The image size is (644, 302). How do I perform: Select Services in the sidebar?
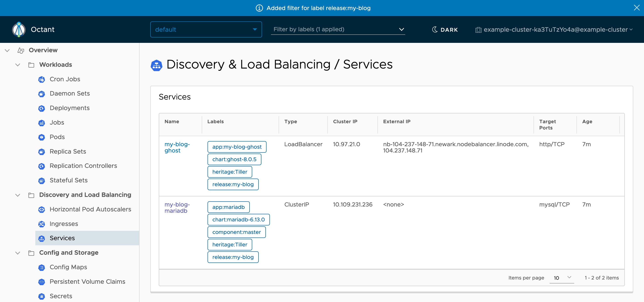[62, 238]
